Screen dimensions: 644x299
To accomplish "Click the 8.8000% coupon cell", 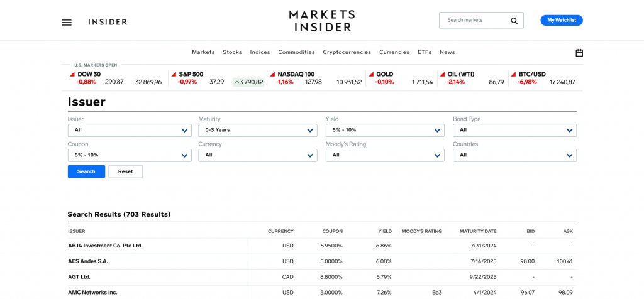I will click(x=331, y=277).
